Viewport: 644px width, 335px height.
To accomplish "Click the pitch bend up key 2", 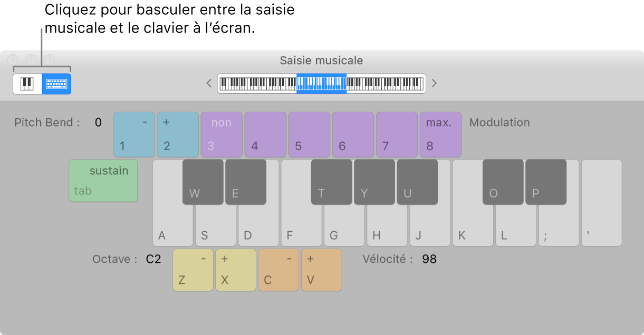I will click(177, 134).
